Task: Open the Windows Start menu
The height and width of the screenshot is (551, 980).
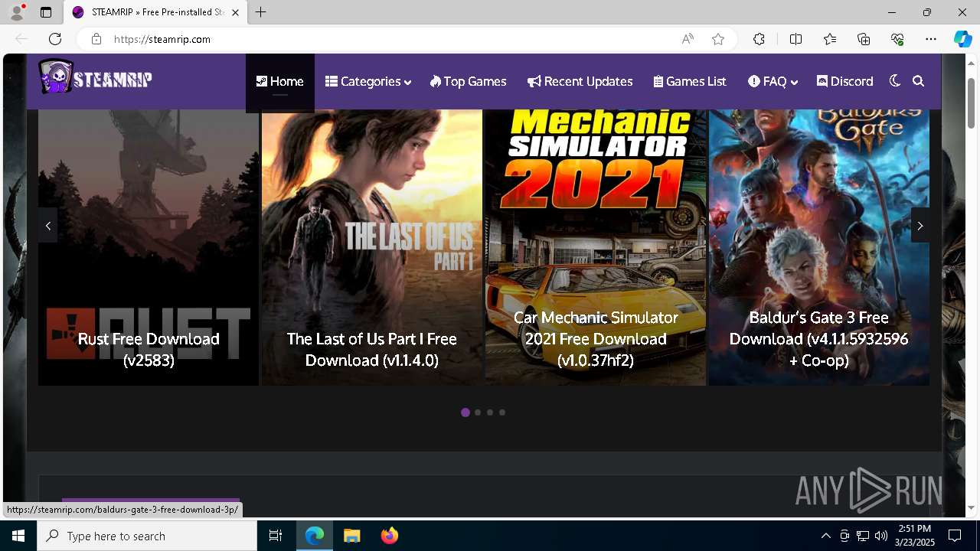Action: 18,536
